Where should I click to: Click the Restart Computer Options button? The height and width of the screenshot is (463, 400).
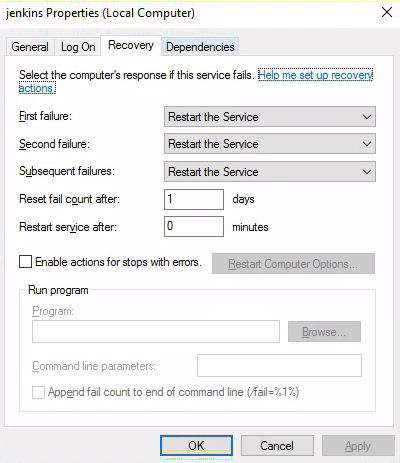tap(293, 264)
